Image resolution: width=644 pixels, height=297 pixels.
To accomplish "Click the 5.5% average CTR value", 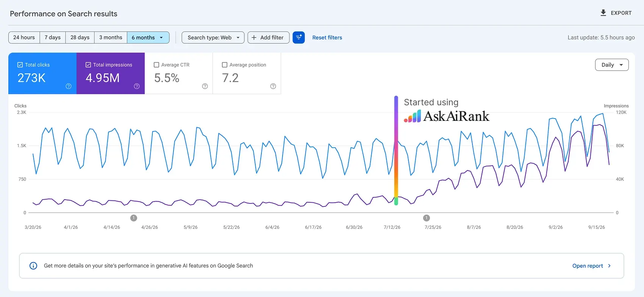I will pos(167,78).
